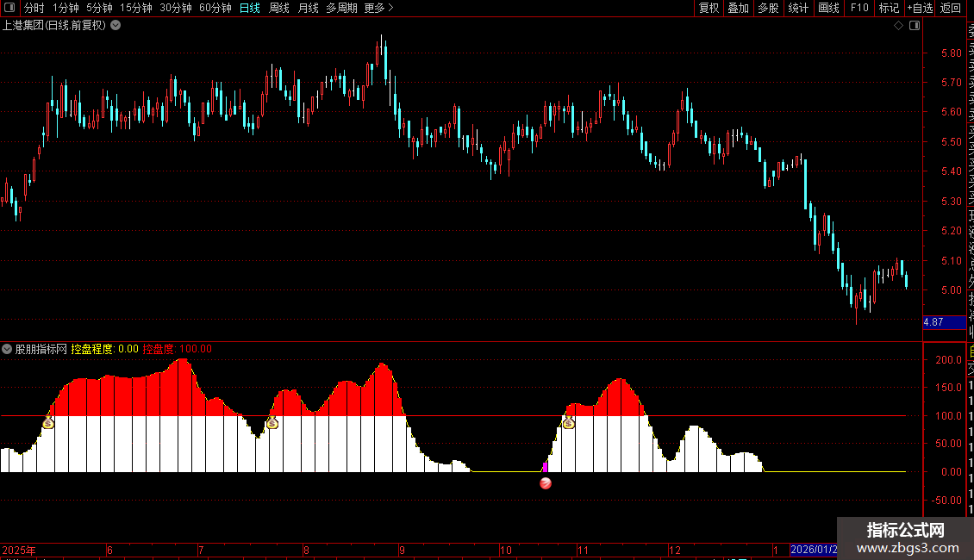Viewport: 974px width, 560px height.
Task: Open the 多股 multi-stock view
Action: tap(768, 8)
